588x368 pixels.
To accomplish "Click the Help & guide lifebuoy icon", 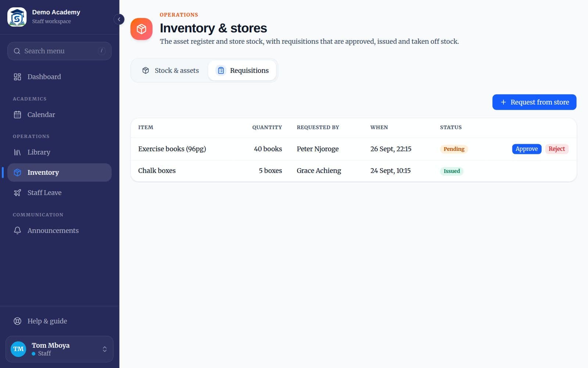I will pos(17,321).
